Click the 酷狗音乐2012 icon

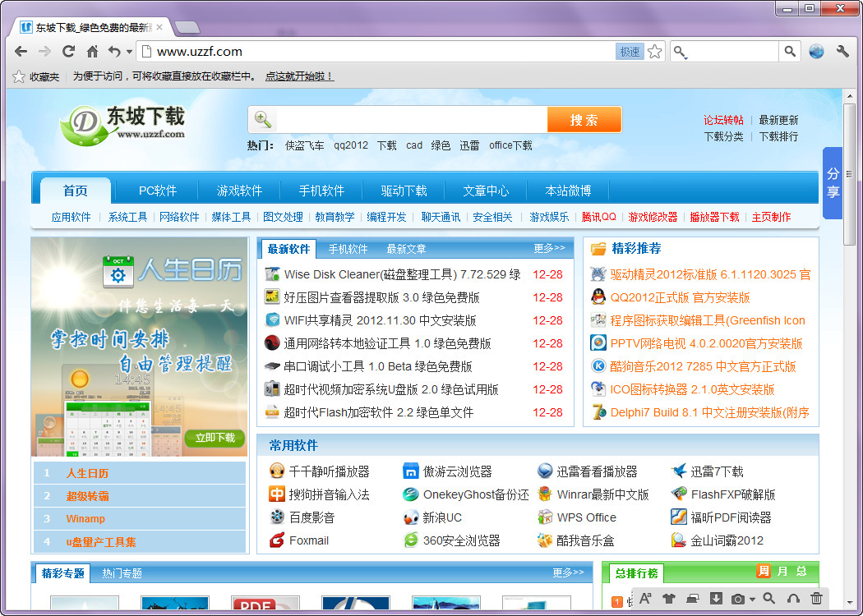598,365
